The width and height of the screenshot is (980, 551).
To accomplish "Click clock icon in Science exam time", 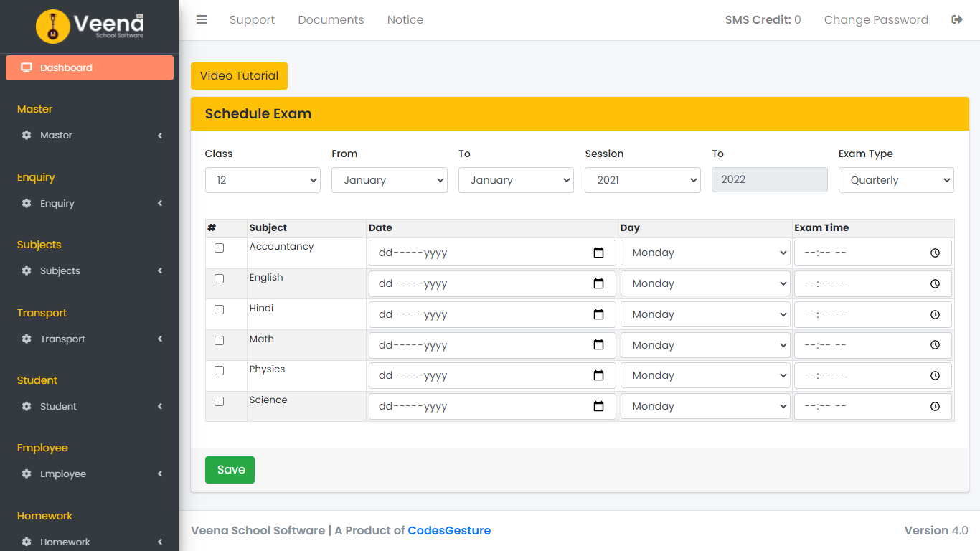I will coord(935,406).
